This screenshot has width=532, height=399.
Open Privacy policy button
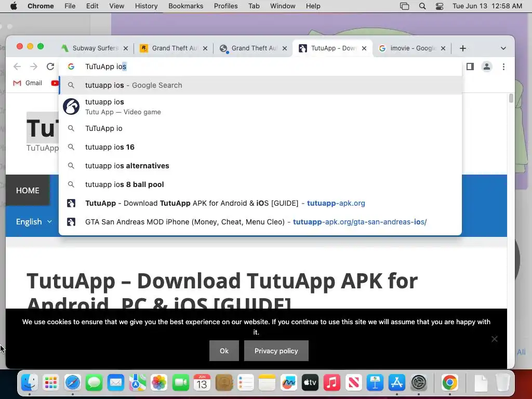276,351
